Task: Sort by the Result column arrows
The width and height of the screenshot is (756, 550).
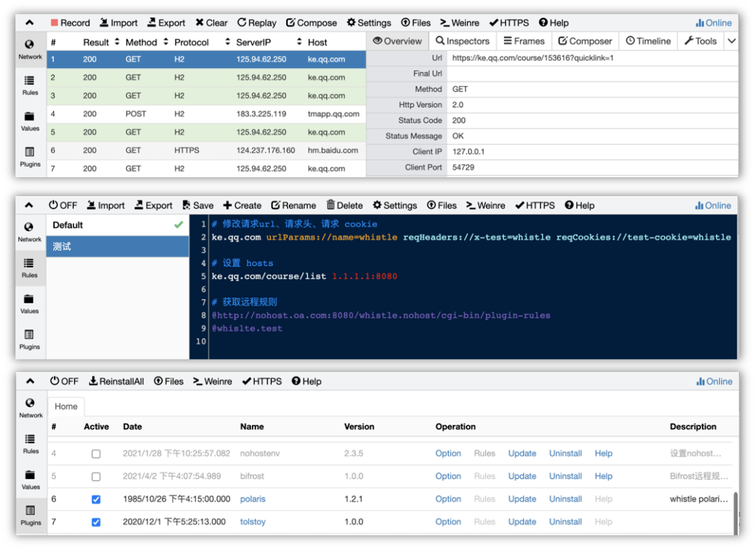Action: [117, 42]
